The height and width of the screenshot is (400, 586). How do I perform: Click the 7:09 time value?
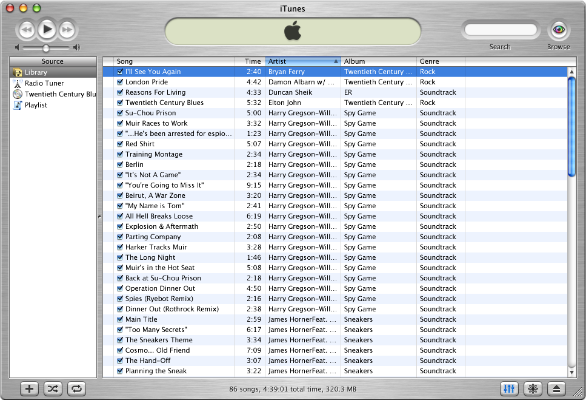[254, 350]
